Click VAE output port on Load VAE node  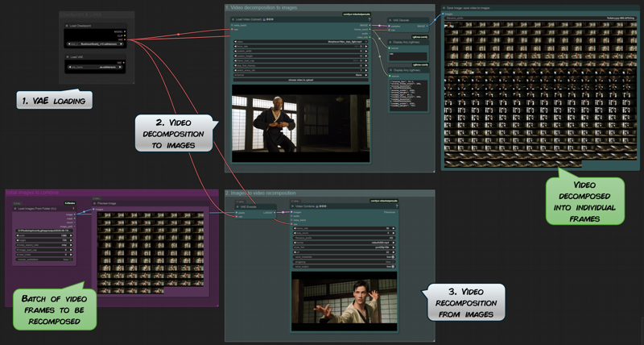(123, 63)
